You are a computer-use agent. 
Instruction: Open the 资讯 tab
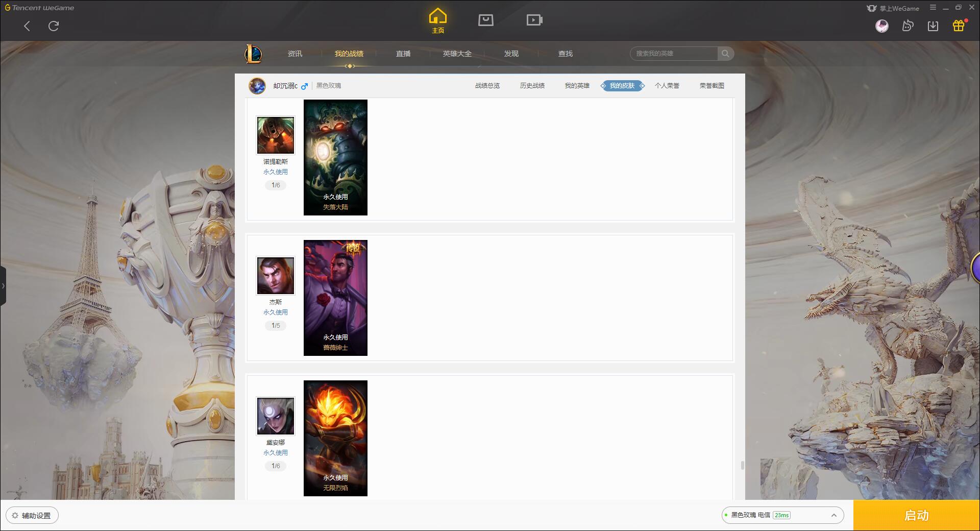coord(295,54)
